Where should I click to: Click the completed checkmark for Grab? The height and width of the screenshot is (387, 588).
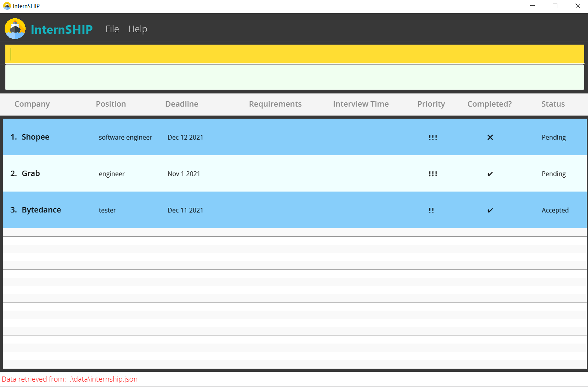[490, 174]
